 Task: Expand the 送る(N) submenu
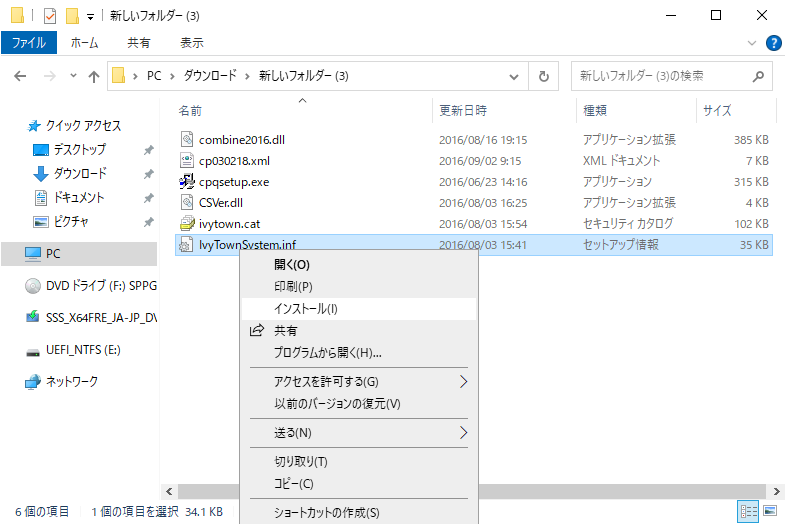click(359, 433)
